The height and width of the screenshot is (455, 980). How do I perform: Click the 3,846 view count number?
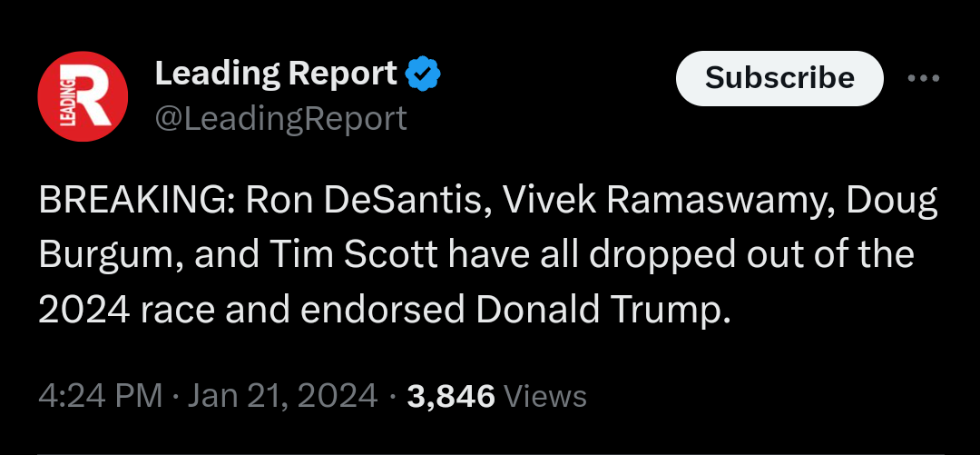451,396
